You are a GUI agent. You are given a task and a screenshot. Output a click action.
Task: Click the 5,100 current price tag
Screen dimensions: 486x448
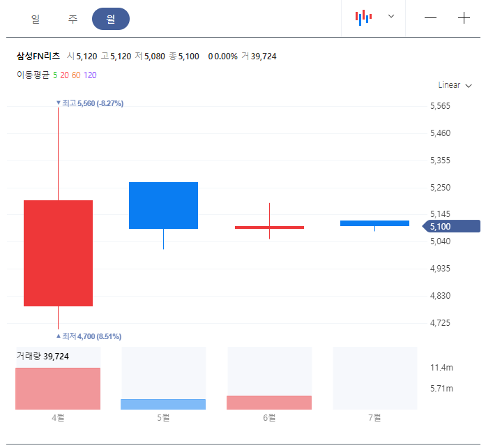click(451, 227)
